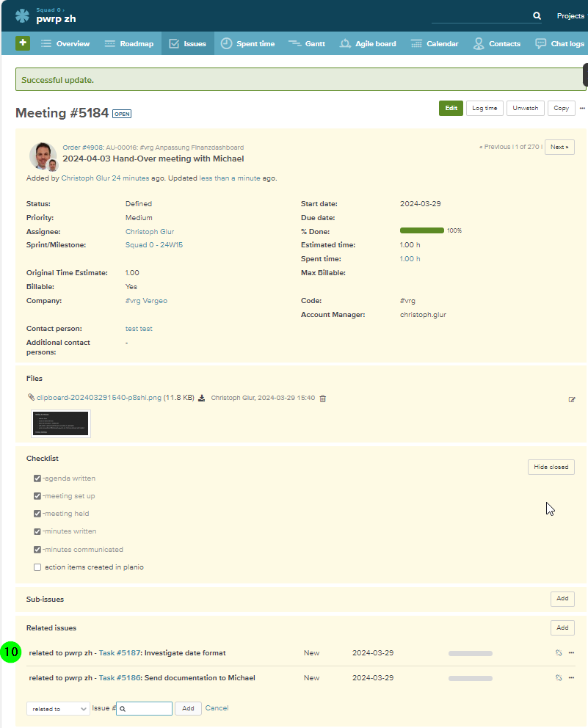The height and width of the screenshot is (728, 588).
Task: Open the Agile board tab
Action: [368, 43]
